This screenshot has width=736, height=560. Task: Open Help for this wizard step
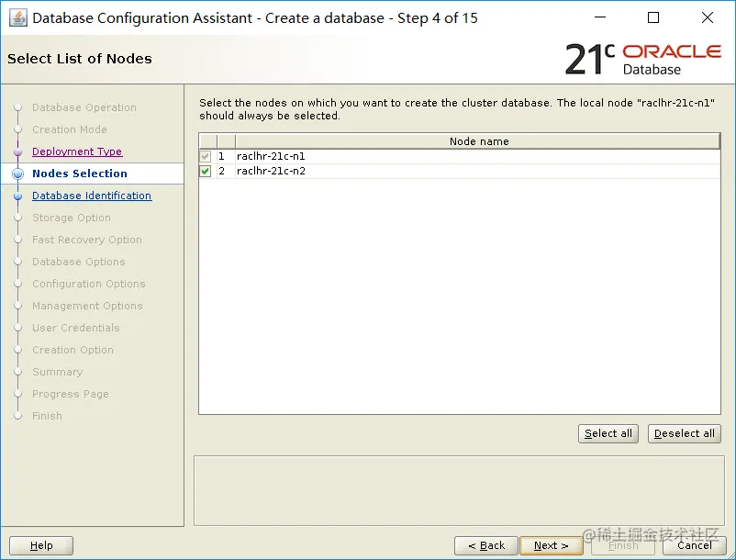41,545
